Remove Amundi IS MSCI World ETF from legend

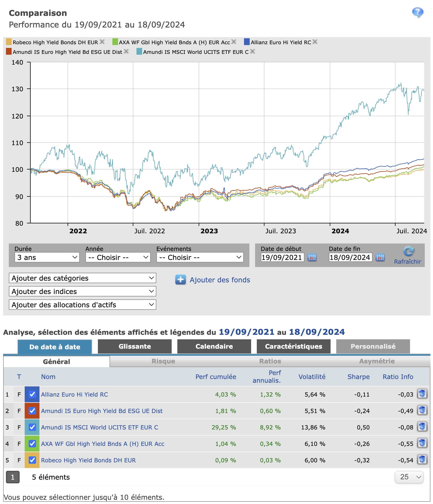[253, 52]
